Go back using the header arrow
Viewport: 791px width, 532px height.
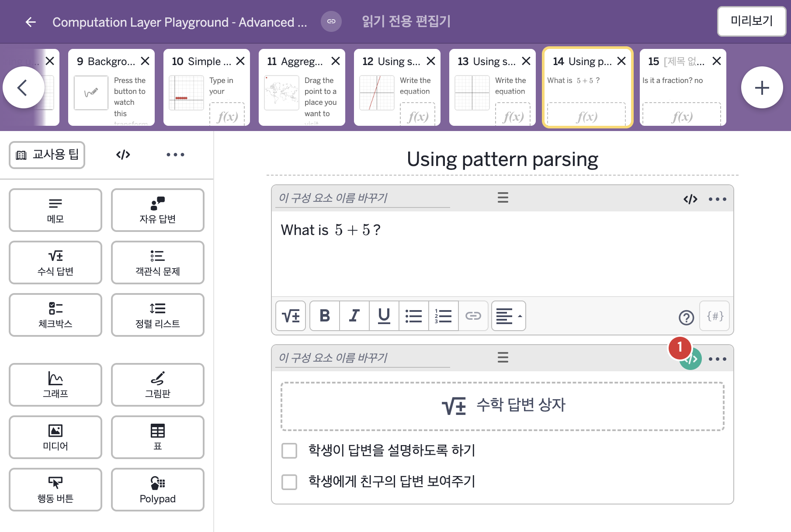pyautogui.click(x=31, y=22)
